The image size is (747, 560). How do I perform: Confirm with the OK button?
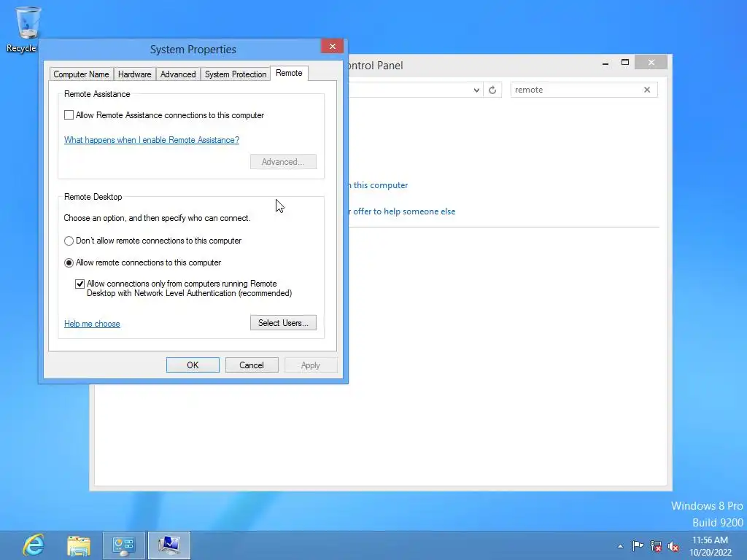point(193,365)
